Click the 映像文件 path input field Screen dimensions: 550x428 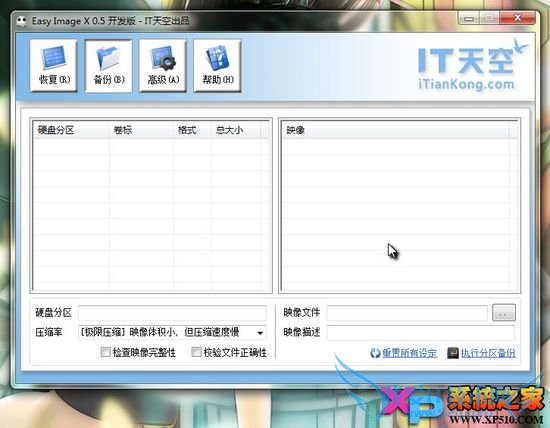407,313
